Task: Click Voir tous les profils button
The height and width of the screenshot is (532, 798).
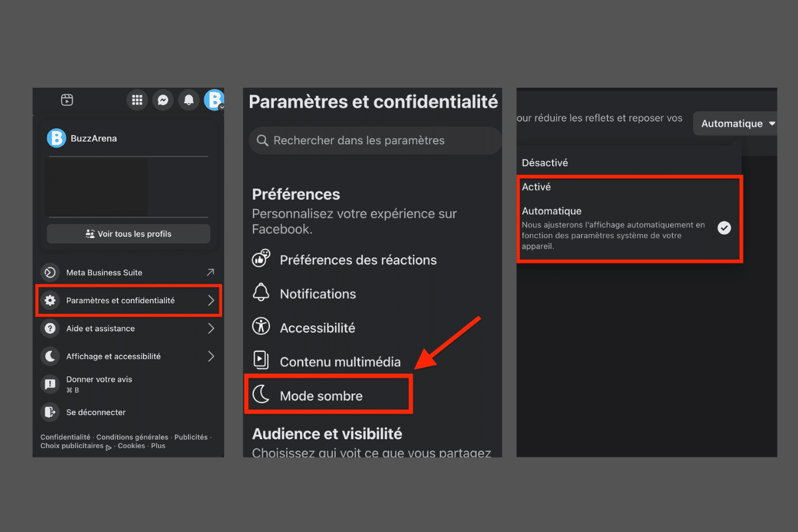Action: 128,234
